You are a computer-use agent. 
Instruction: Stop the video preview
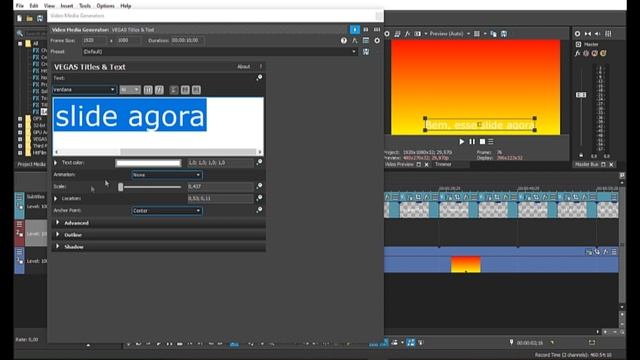click(x=482, y=142)
